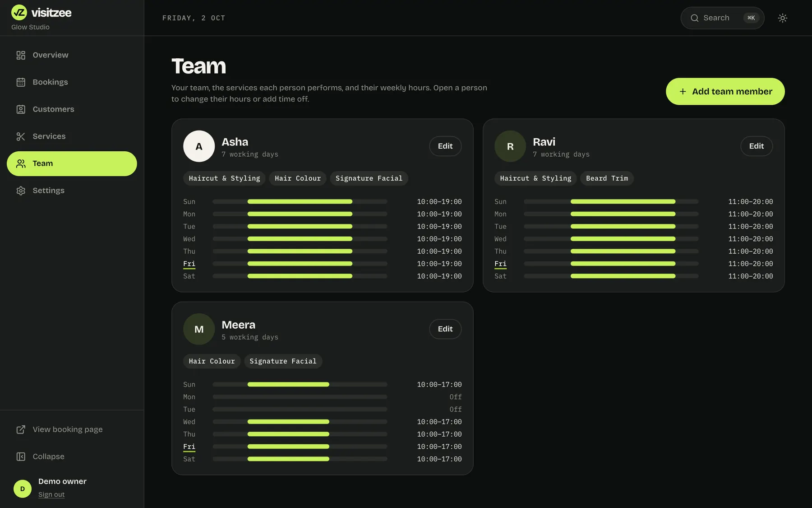The width and height of the screenshot is (812, 508).
Task: Click Ravi's Friday hours bar
Action: click(611, 264)
